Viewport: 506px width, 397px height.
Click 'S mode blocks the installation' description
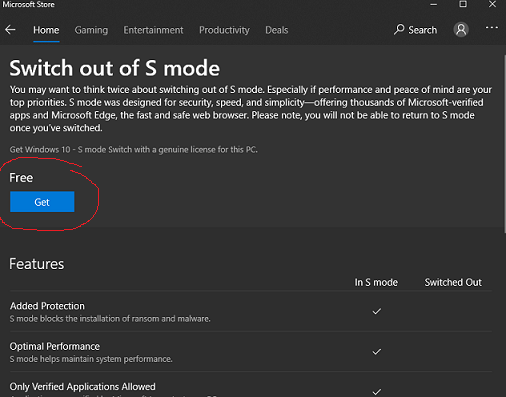coord(110,319)
